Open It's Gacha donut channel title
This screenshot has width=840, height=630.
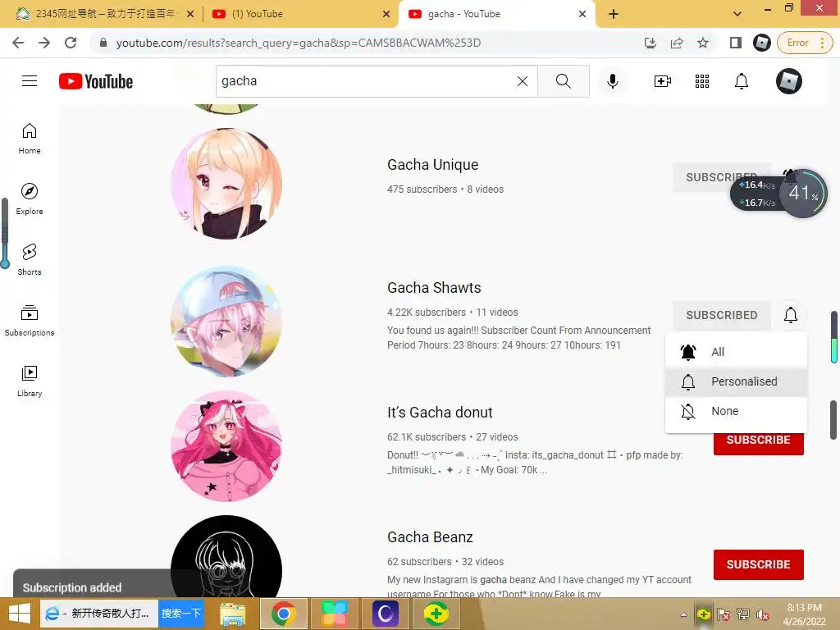(x=440, y=413)
